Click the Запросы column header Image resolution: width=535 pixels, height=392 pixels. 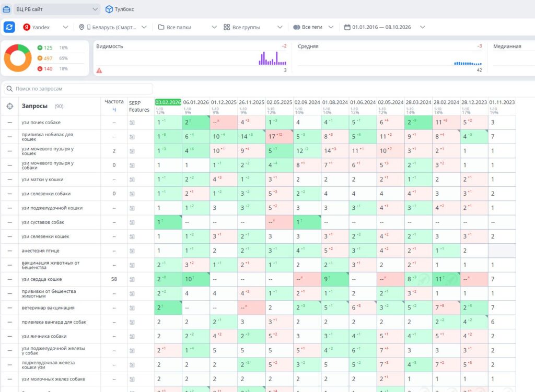pyautogui.click(x=34, y=106)
